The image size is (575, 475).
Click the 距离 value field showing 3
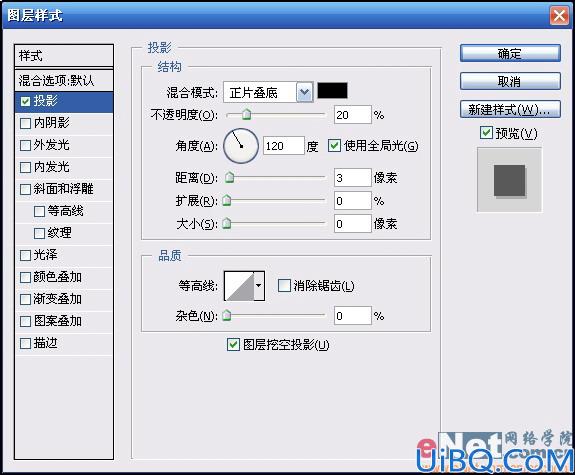(353, 178)
